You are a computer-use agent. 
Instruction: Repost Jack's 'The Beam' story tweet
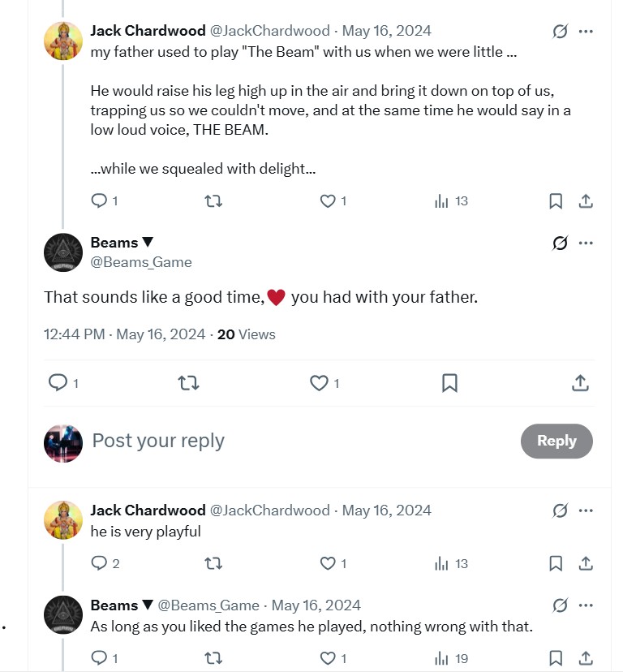213,201
